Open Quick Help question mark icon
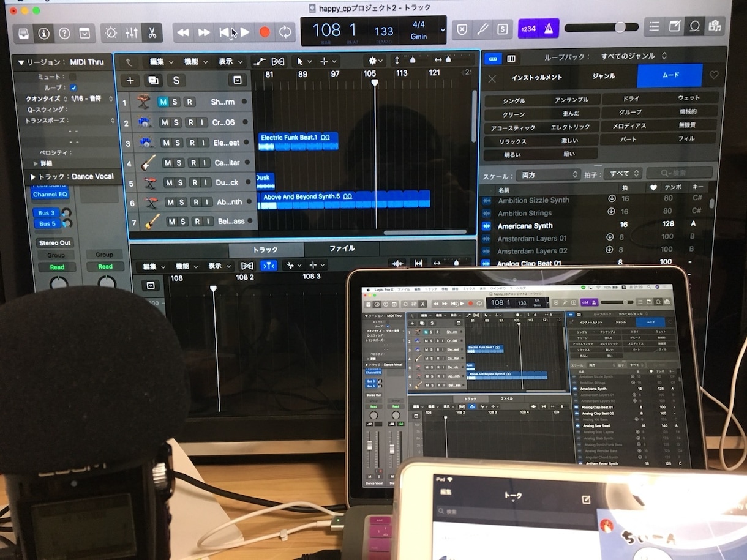This screenshot has height=560, width=747. [x=64, y=33]
